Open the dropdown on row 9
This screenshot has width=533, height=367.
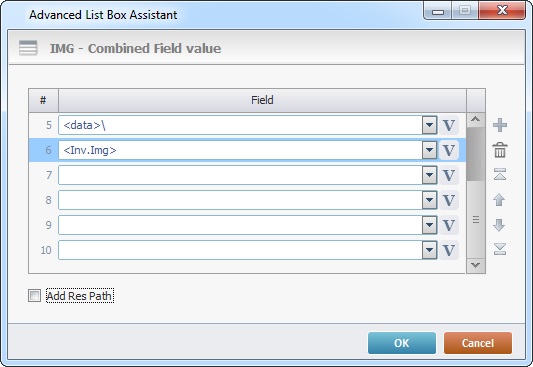pyautogui.click(x=430, y=225)
